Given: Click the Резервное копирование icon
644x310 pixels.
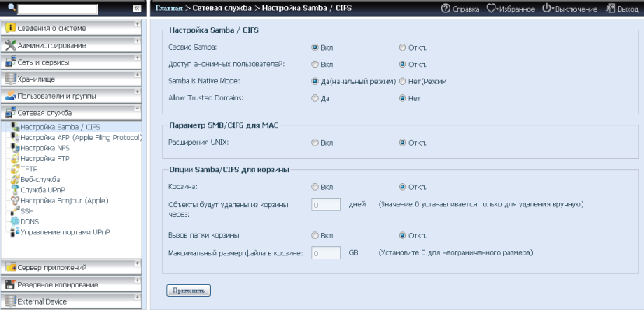Looking at the screenshot, I should [x=11, y=284].
